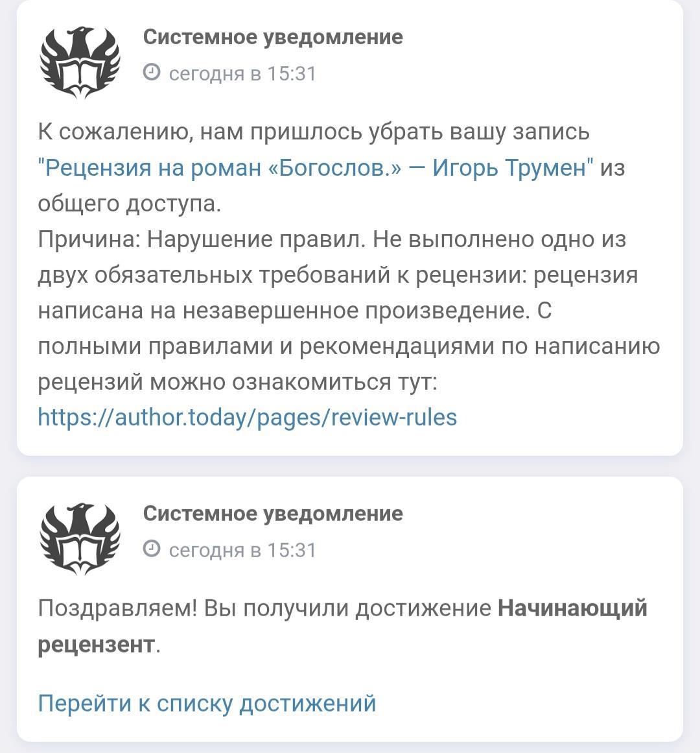Click the eagle avatar of the achievement notification
This screenshot has width=700, height=753.
point(80,538)
